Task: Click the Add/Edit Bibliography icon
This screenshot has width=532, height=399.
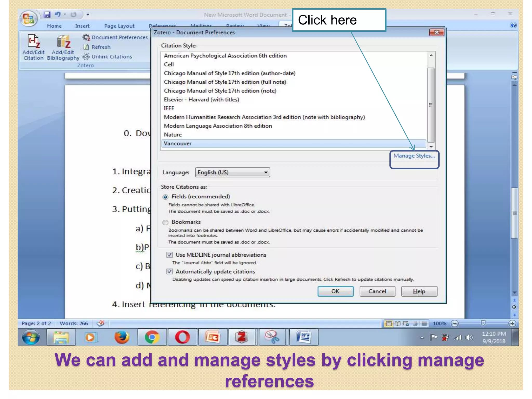Action: click(x=63, y=47)
